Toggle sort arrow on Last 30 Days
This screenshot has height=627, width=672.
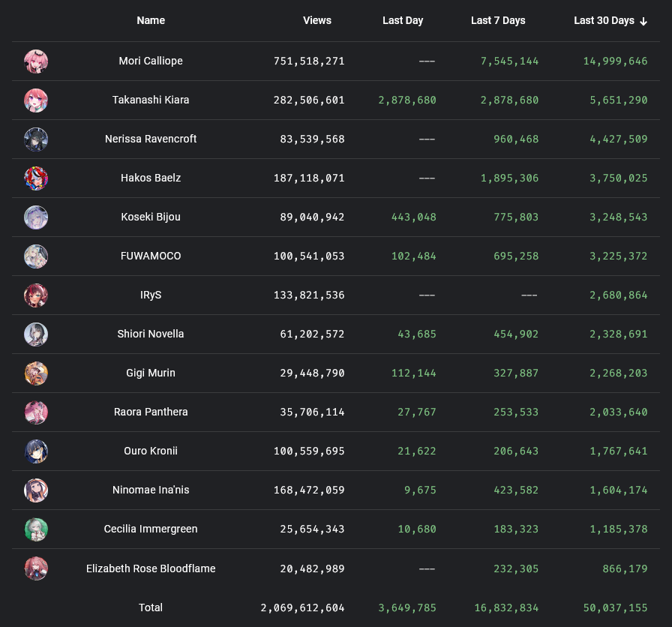(x=643, y=21)
